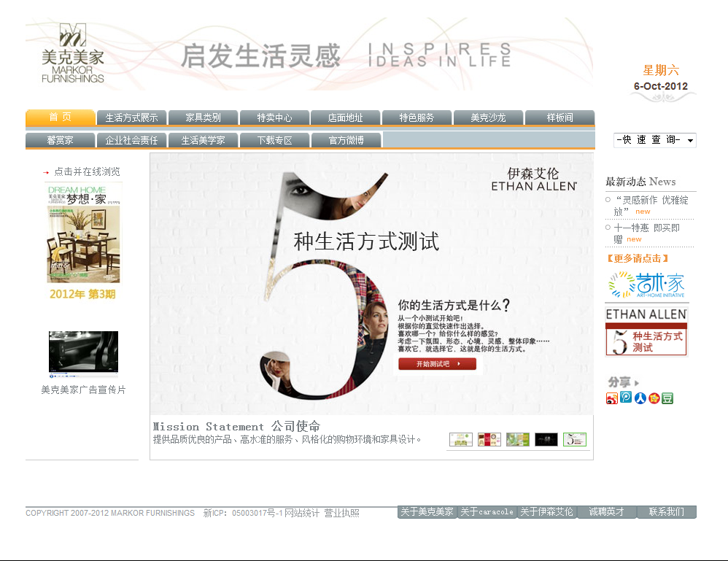Image resolution: width=728 pixels, height=561 pixels.
Task: Open the Dream Home magazine cover
Action: click(x=84, y=233)
